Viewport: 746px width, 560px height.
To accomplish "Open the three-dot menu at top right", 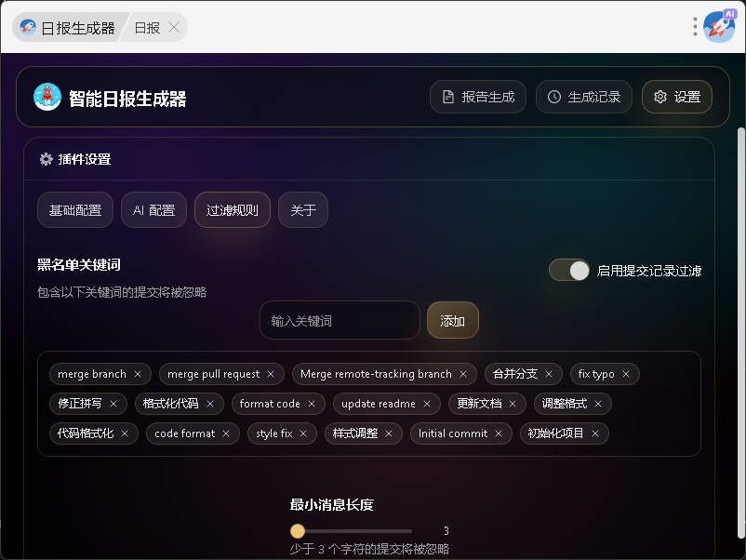I will click(695, 27).
